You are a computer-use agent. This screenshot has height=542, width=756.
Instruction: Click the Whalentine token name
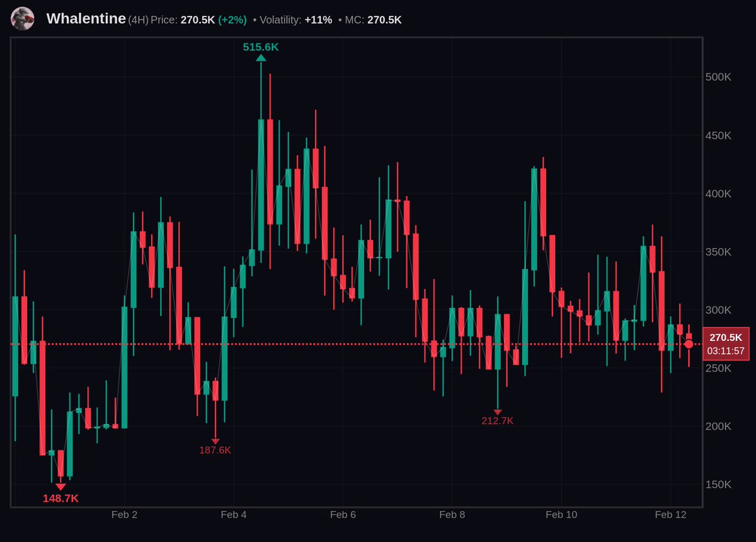86,19
